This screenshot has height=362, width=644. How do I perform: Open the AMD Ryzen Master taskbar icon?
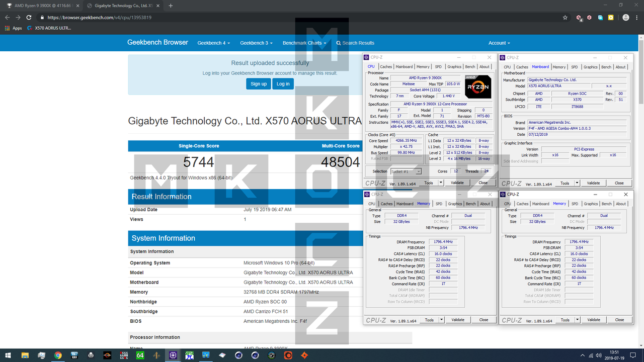107,355
